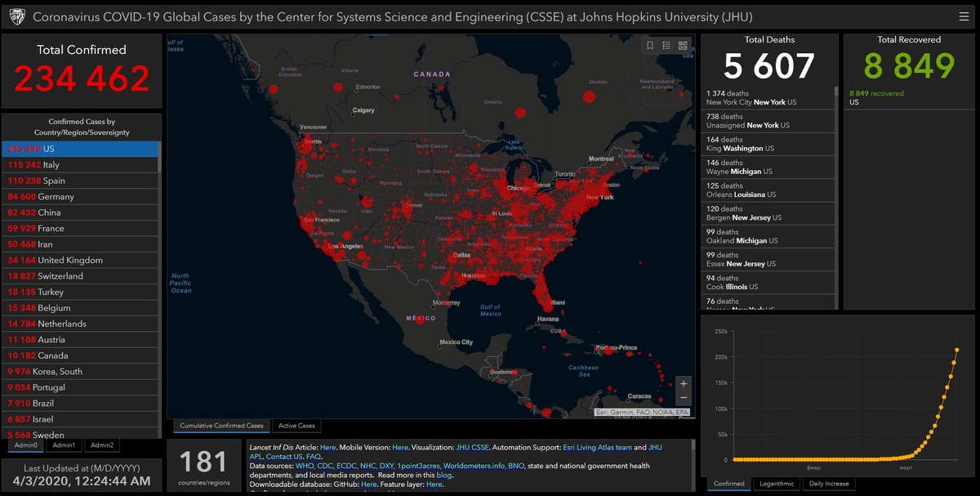
Task: Select Turkey in the country list
Action: [80, 293]
